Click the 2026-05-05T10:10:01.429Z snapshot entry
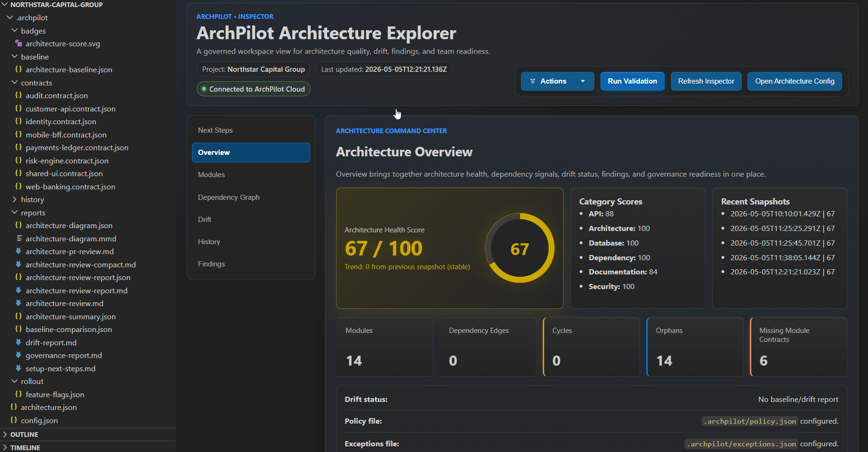 pos(782,214)
